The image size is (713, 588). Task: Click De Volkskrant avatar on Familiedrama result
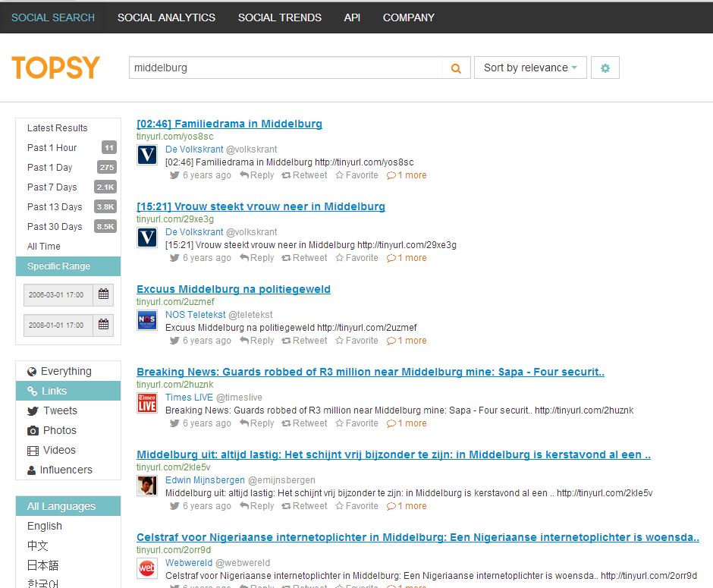[x=147, y=155]
